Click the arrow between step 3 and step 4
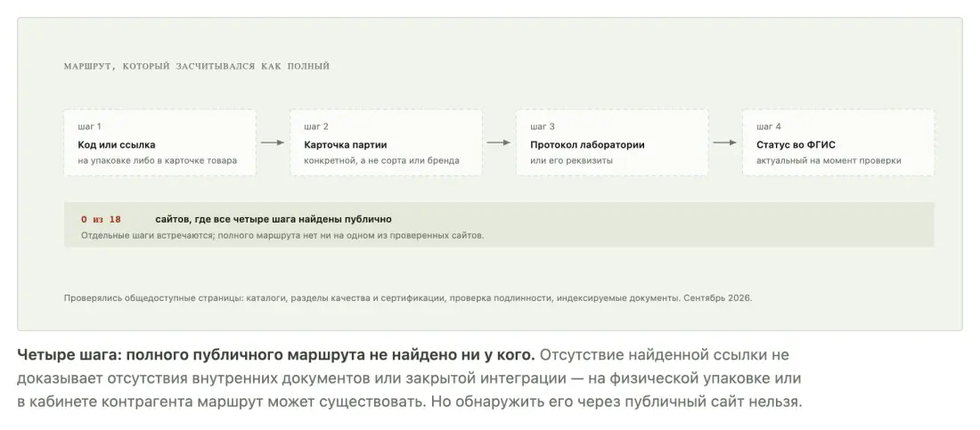 725,143
